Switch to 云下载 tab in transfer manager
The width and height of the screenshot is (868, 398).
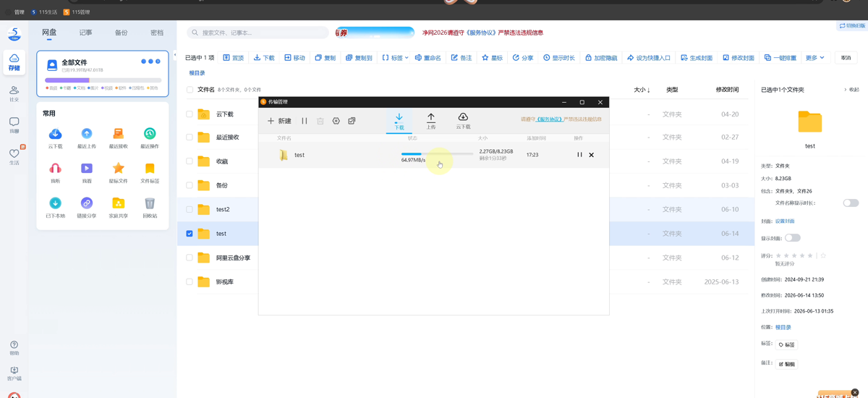(463, 121)
